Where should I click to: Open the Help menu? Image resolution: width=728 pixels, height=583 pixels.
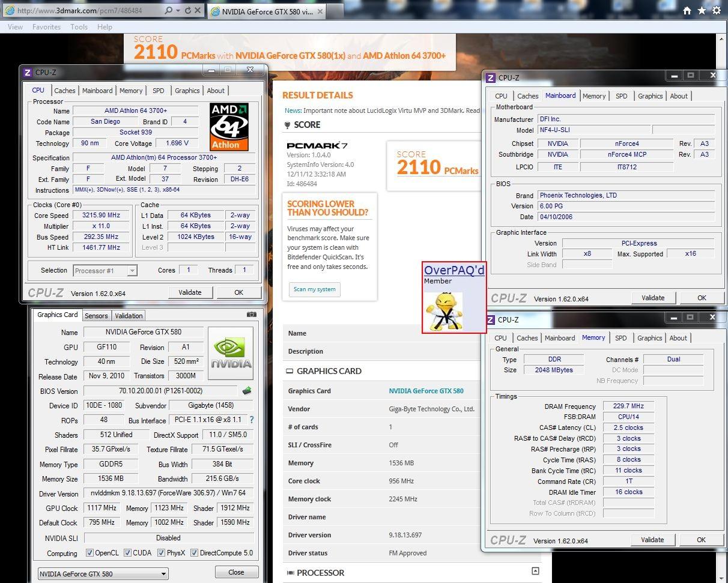pos(105,27)
